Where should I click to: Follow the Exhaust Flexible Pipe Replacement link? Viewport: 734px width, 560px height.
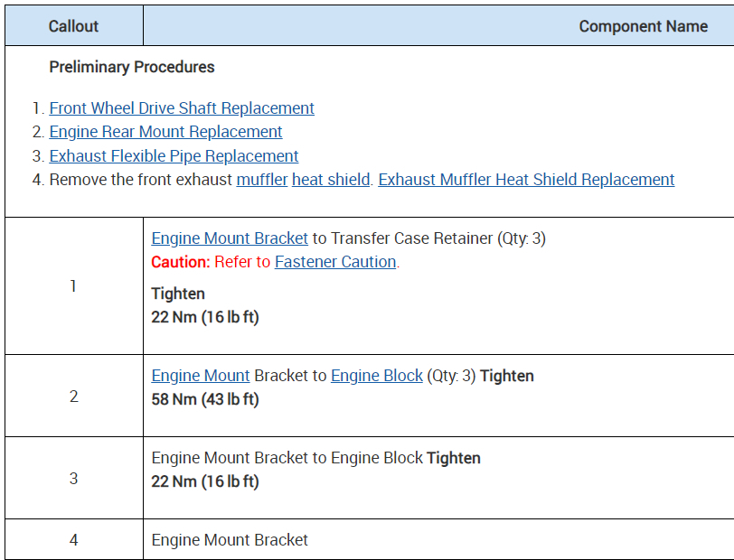[x=174, y=156]
